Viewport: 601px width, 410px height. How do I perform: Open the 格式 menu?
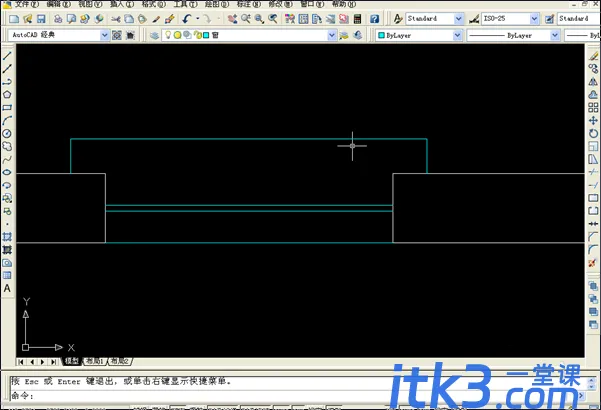(153, 4)
